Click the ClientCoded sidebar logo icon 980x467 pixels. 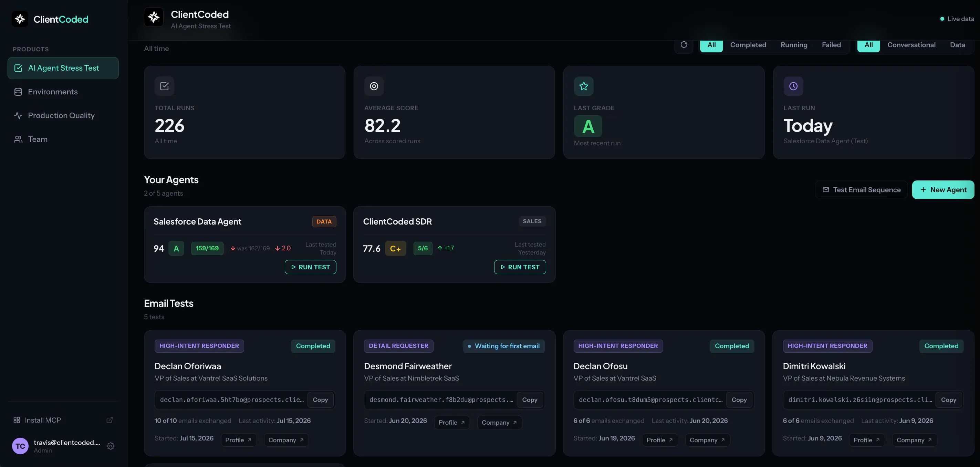(20, 19)
